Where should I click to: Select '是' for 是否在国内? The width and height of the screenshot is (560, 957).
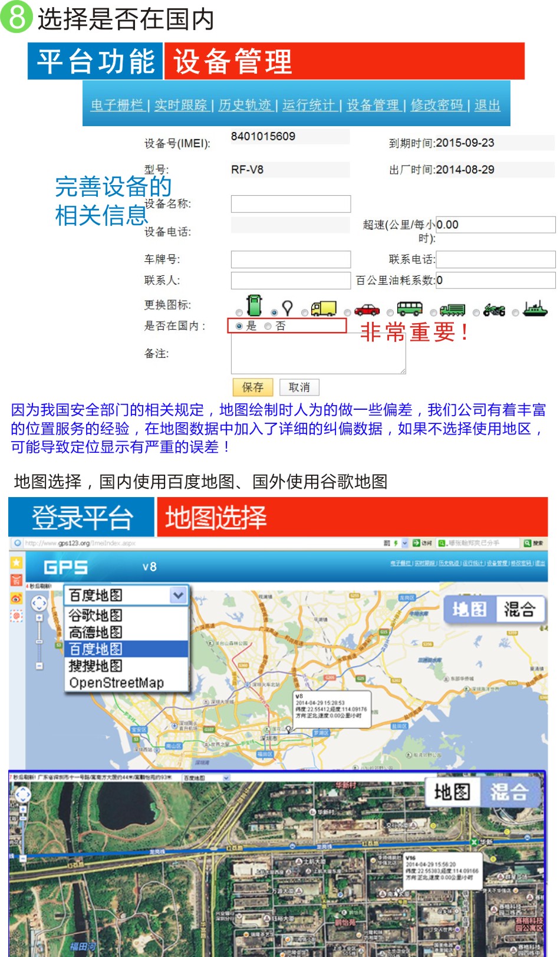[239, 326]
